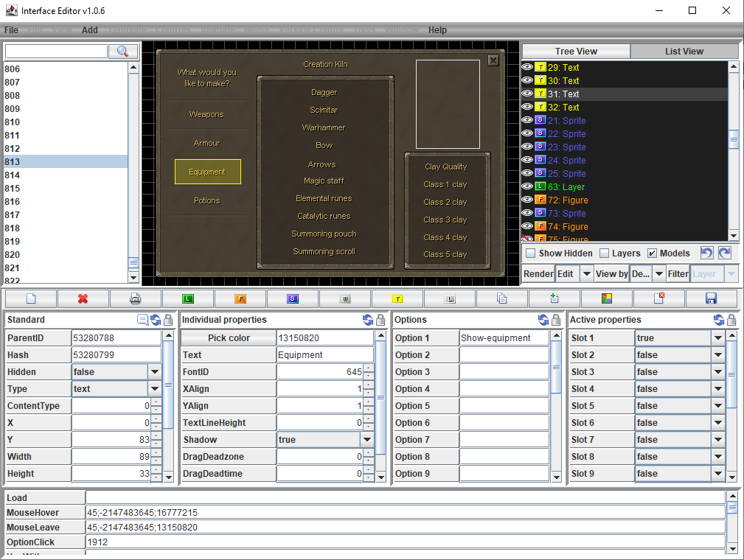
Task: Open the Help menu
Action: [437, 30]
